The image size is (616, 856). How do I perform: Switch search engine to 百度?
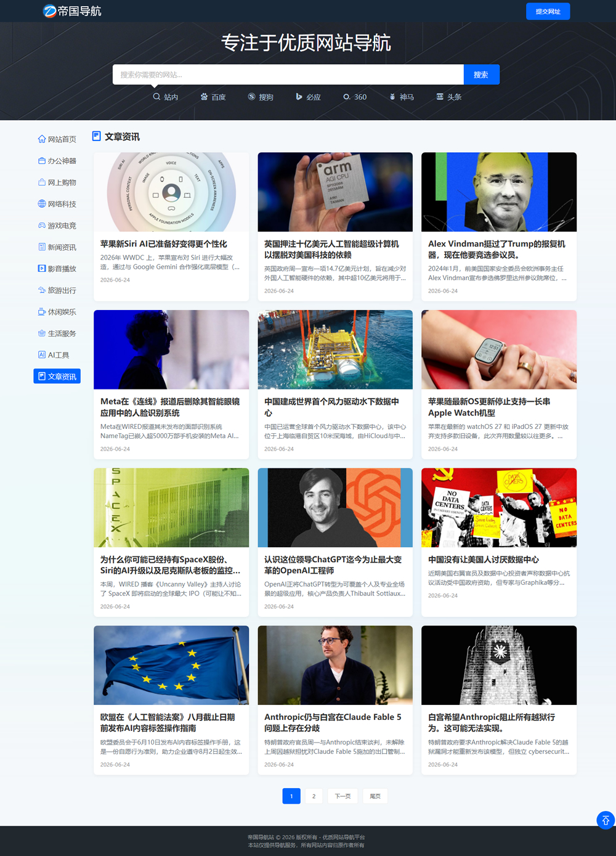click(213, 97)
